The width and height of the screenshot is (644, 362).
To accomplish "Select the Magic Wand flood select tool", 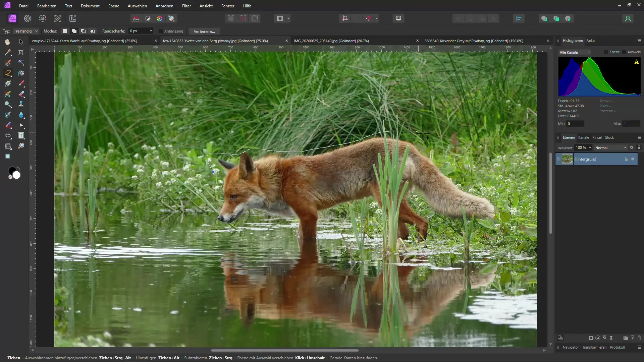I will pos(21,63).
